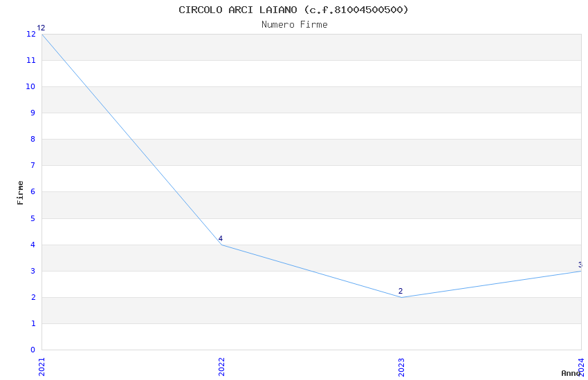The width and height of the screenshot is (588, 380).
Task: Click y-axis tick value 6
Action: 33,191
